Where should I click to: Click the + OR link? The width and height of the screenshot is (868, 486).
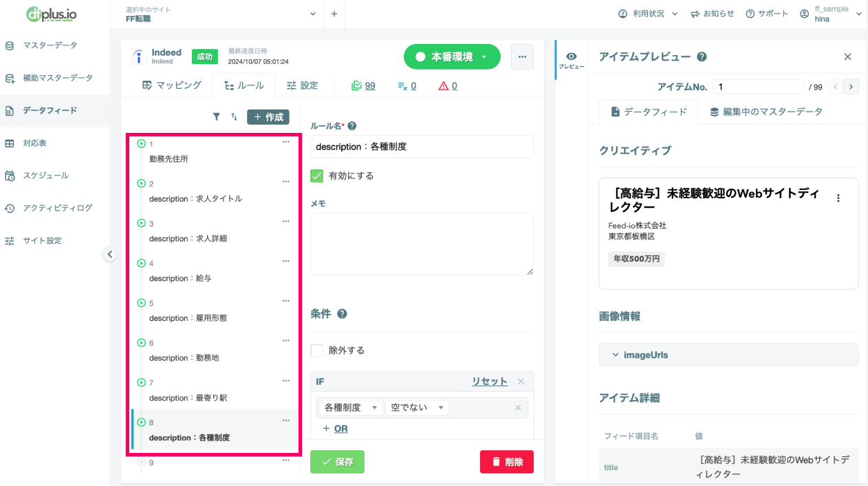tap(335, 428)
